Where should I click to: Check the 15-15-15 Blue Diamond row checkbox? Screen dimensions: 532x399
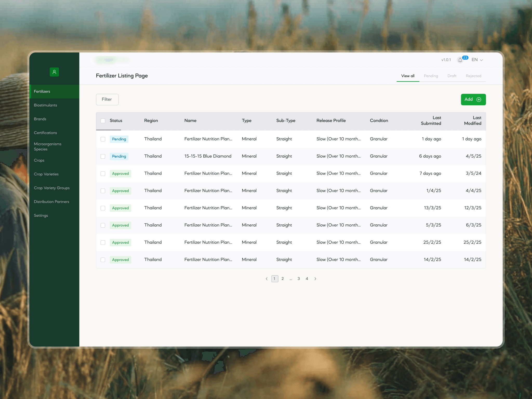(103, 156)
